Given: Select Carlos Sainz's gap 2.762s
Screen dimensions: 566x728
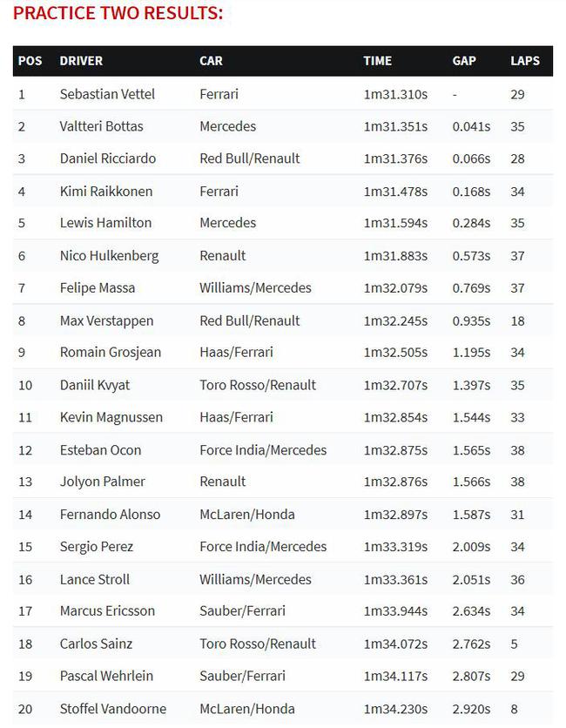Looking at the screenshot, I should (471, 644).
